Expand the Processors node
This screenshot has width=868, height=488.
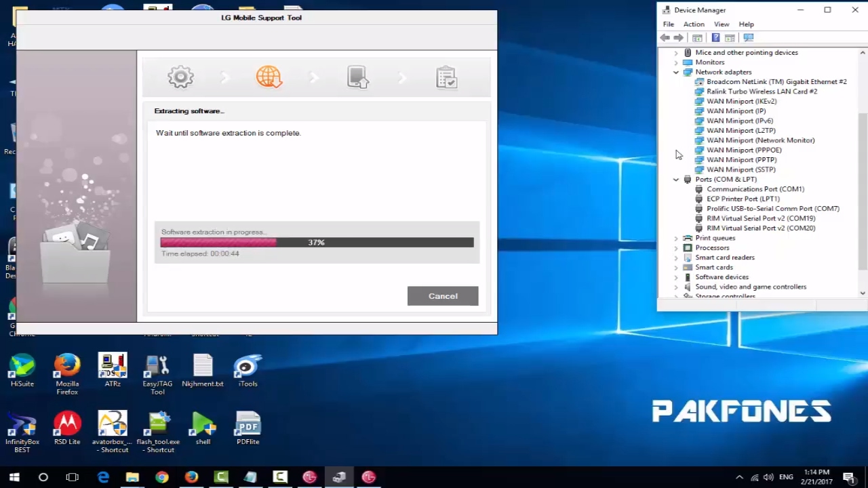pos(675,248)
